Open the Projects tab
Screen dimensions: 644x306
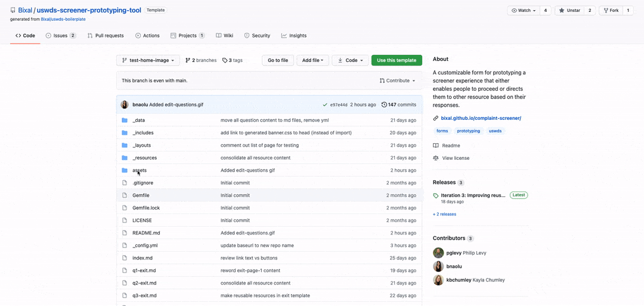click(x=188, y=36)
